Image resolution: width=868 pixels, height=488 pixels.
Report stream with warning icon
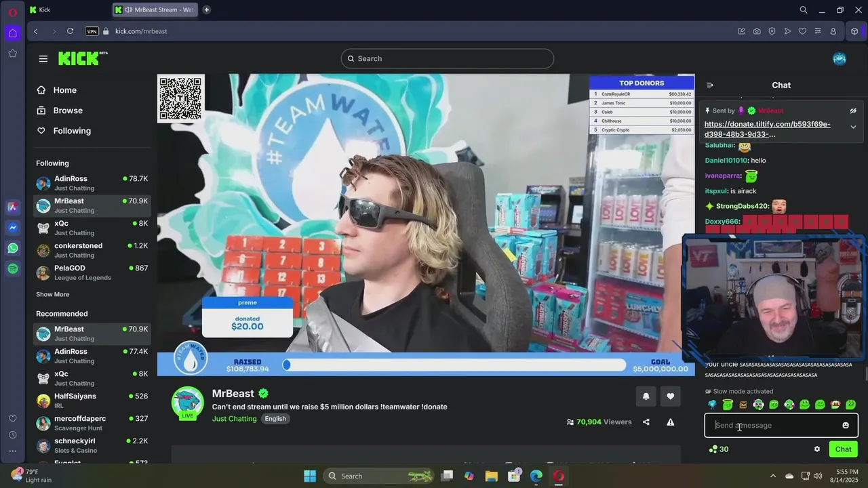tap(671, 422)
